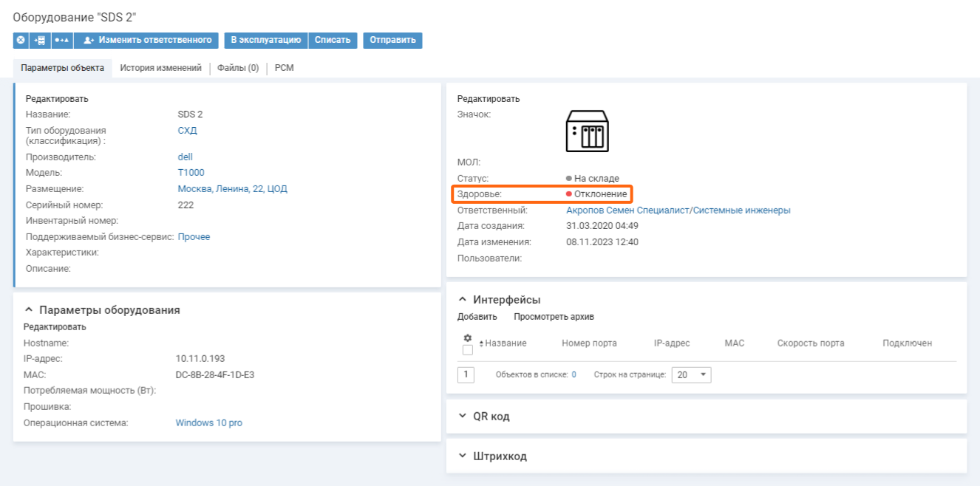Expand the QR код section
The image size is (980, 486).
click(463, 417)
